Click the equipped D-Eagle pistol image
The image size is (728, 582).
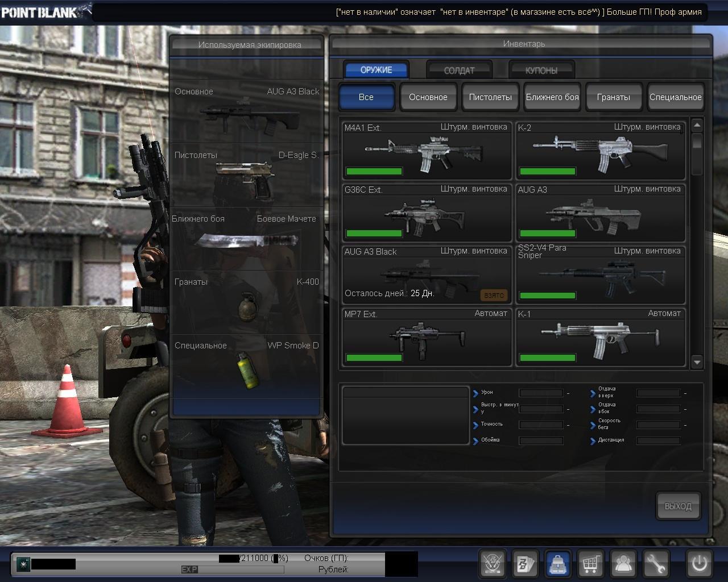[246, 180]
